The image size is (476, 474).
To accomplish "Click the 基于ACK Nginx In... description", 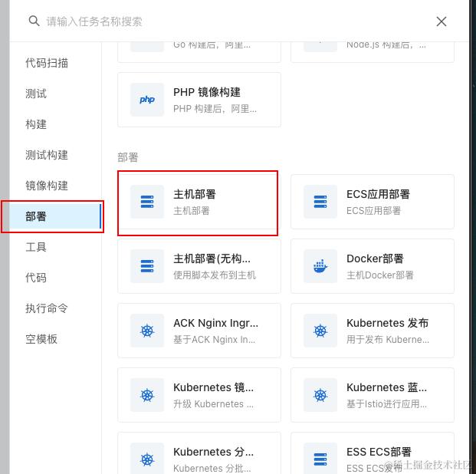I will point(215,340).
